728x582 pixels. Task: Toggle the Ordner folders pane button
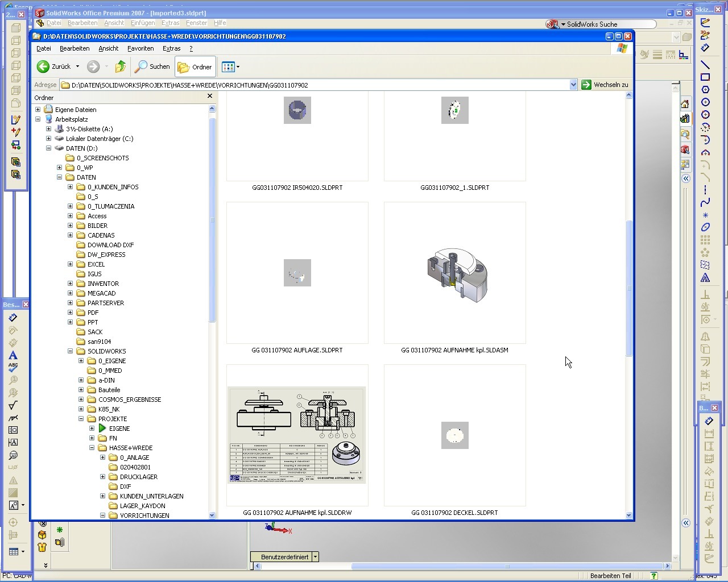[195, 66]
